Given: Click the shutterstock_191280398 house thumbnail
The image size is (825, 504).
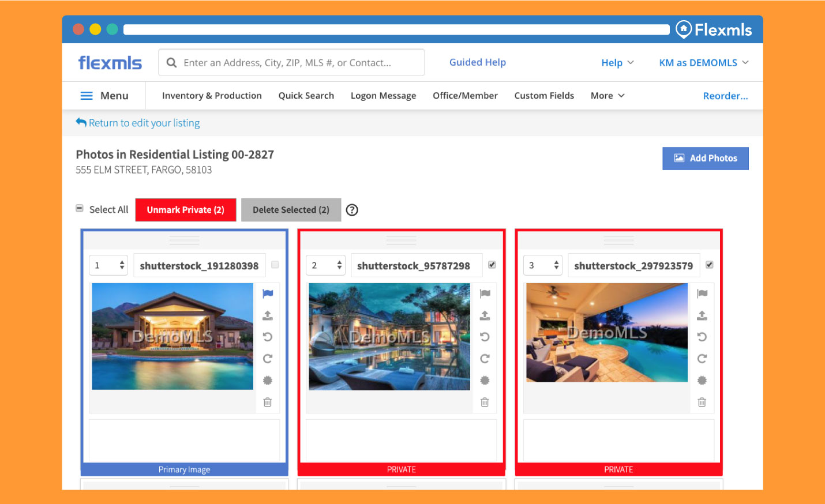Looking at the screenshot, I should [172, 336].
